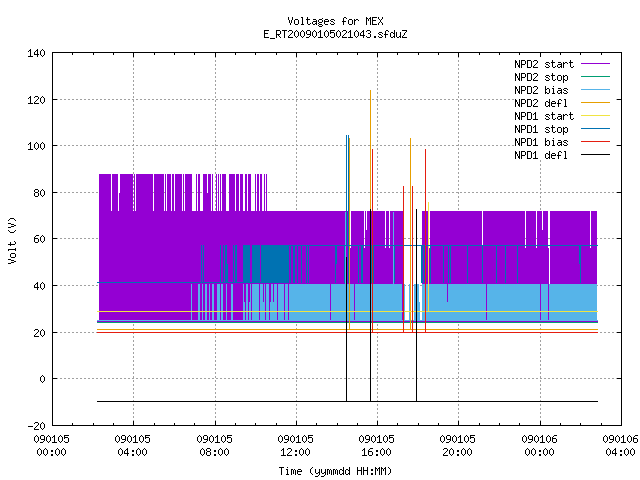Click the 140 y-axis tick label
The height and width of the screenshot is (480, 640).
pyautogui.click(x=36, y=53)
